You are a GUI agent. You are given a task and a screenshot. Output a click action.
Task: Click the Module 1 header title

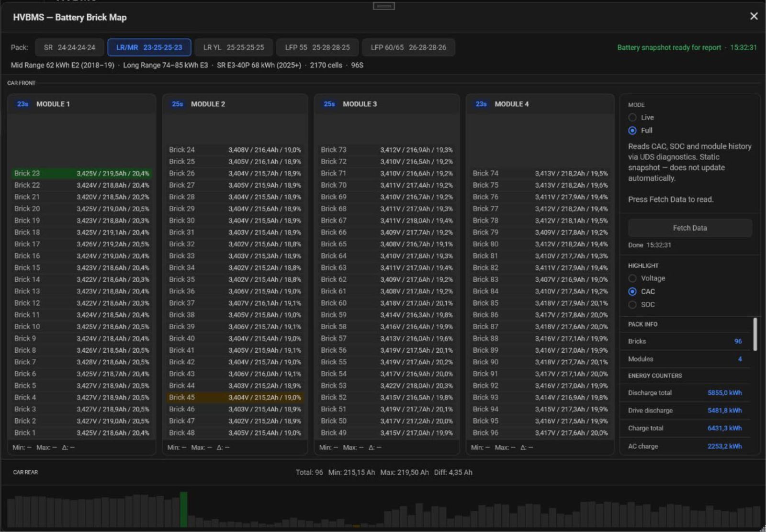coord(53,104)
